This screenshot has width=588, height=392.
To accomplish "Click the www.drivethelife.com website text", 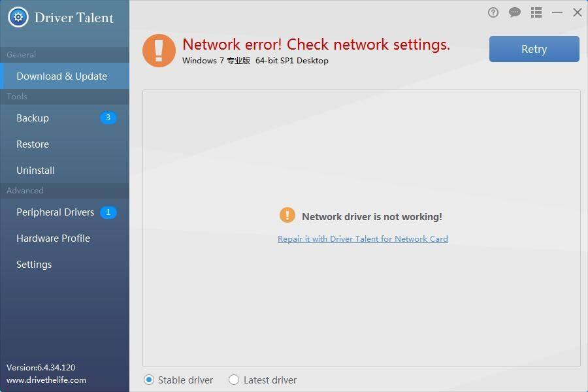I will point(46,380).
